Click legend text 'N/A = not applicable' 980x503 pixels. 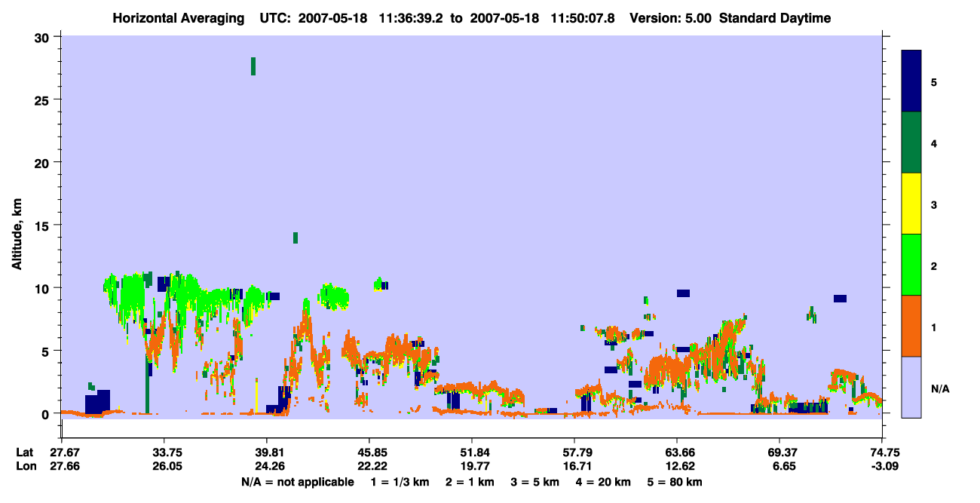[x=297, y=482]
